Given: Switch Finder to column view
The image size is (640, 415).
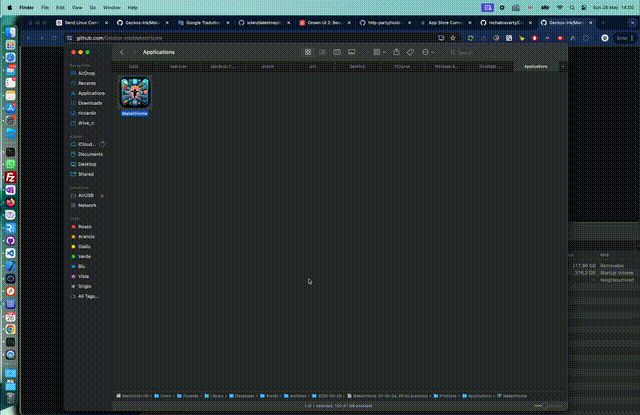Looking at the screenshot, I should tap(337, 52).
